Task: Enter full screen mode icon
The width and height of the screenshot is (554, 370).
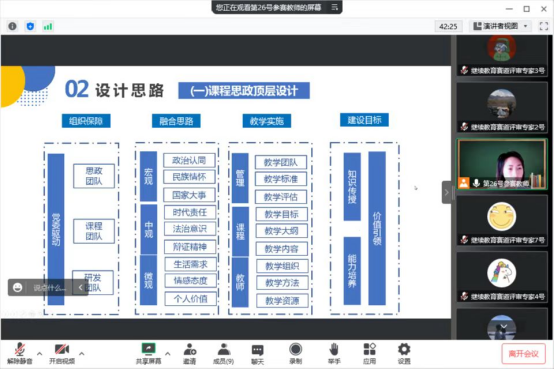Action: [544, 26]
